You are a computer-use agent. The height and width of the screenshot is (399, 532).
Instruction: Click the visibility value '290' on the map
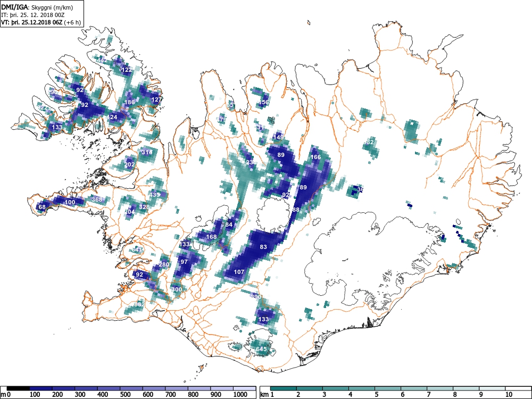coord(53,92)
